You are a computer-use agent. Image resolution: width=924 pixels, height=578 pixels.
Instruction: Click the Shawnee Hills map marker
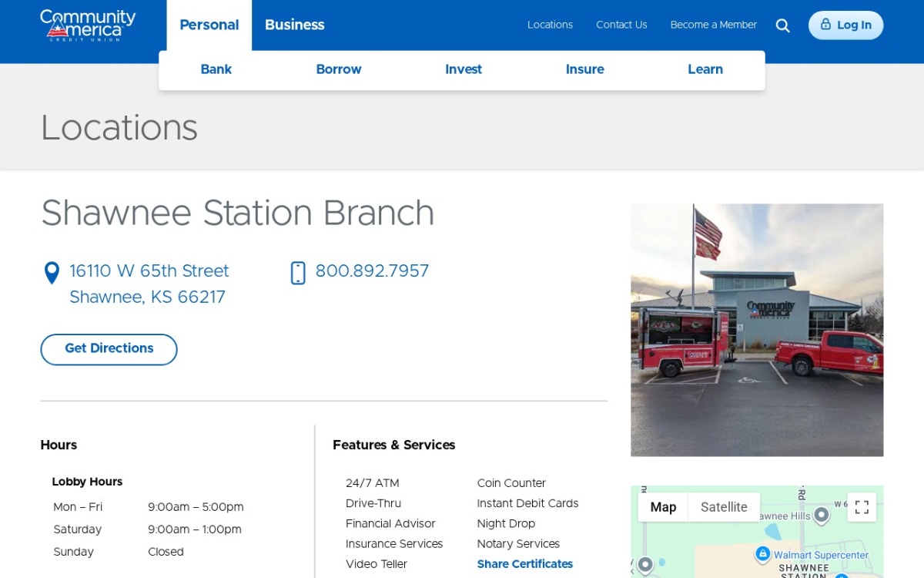pos(822,514)
